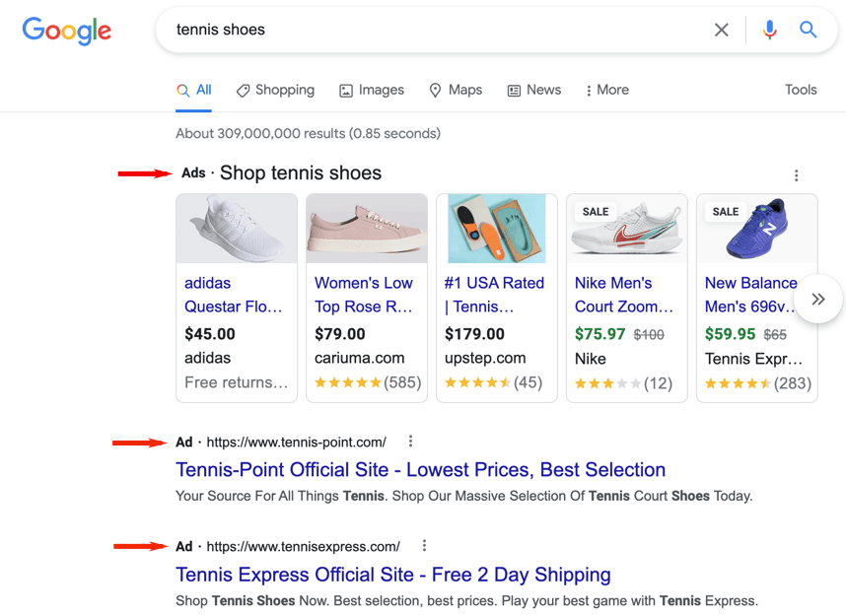This screenshot has height=616, width=846.
Task: Click the $45.00 adidas price
Action: coord(210,334)
